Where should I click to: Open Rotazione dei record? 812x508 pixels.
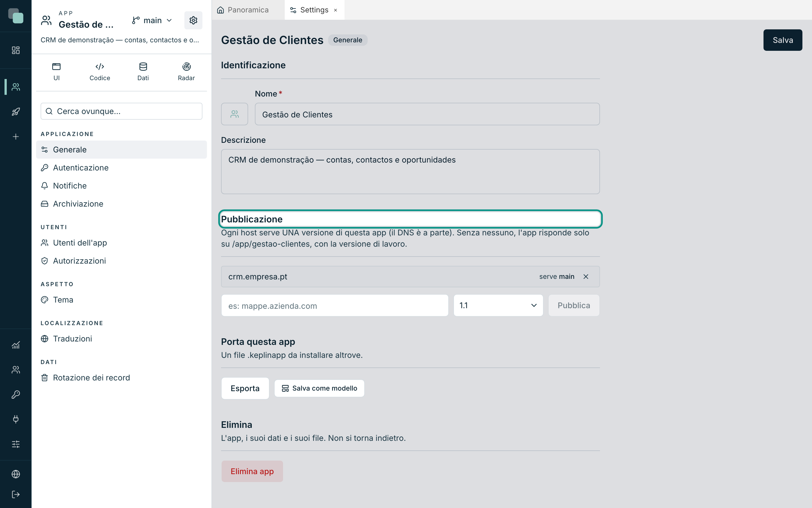click(122, 378)
